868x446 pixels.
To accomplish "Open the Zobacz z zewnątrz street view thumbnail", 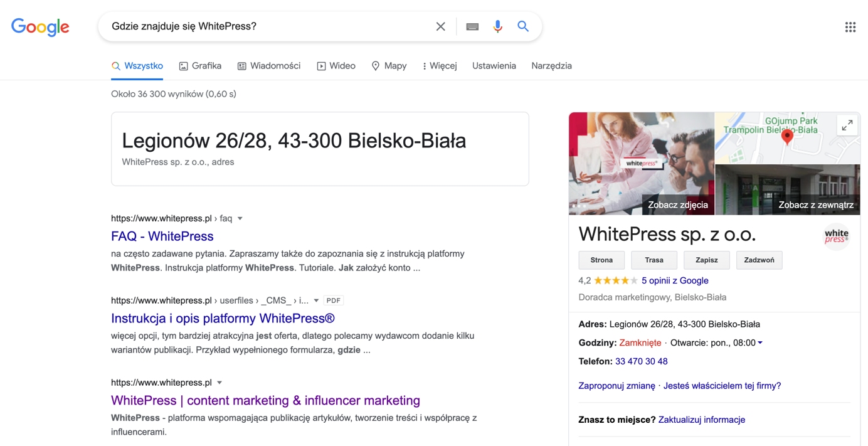I will (x=788, y=189).
